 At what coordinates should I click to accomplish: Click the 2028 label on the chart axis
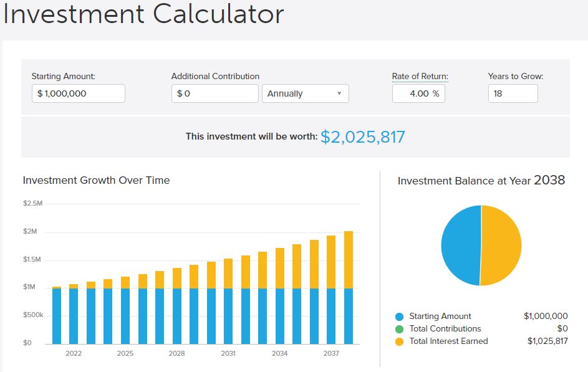[x=176, y=353]
